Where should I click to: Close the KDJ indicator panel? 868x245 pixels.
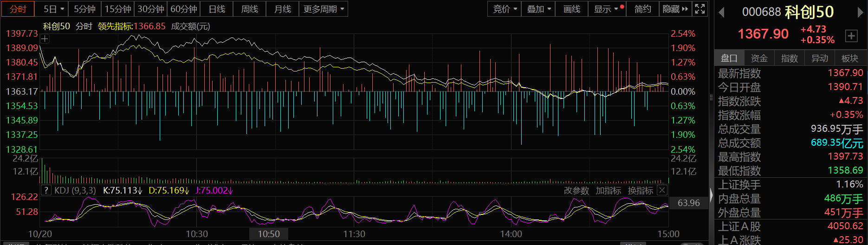tap(662, 190)
